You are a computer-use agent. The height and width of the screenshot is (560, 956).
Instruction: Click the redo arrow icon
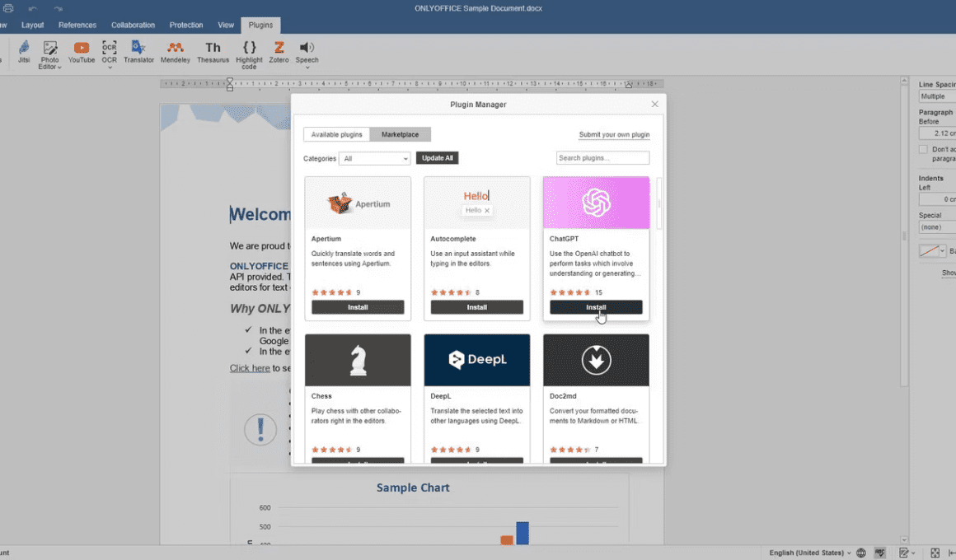pyautogui.click(x=58, y=8)
